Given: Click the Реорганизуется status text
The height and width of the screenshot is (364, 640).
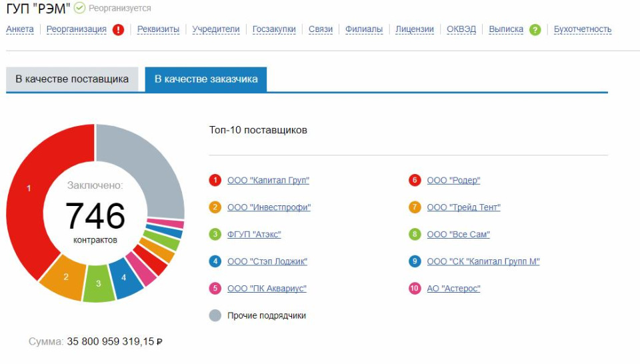Looking at the screenshot, I should (x=119, y=8).
